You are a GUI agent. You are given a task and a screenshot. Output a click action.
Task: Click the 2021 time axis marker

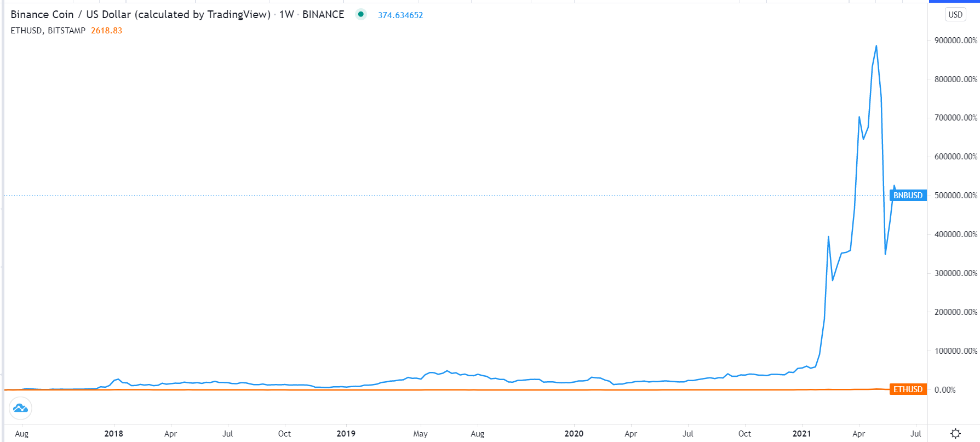coord(801,433)
